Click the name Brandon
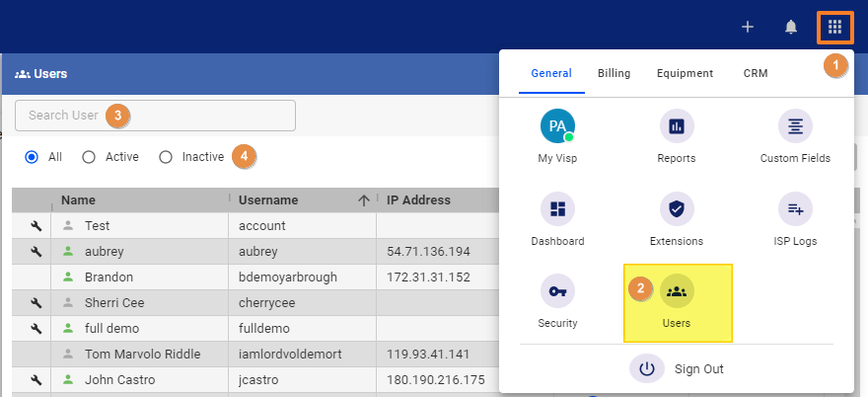The height and width of the screenshot is (397, 868). click(108, 278)
